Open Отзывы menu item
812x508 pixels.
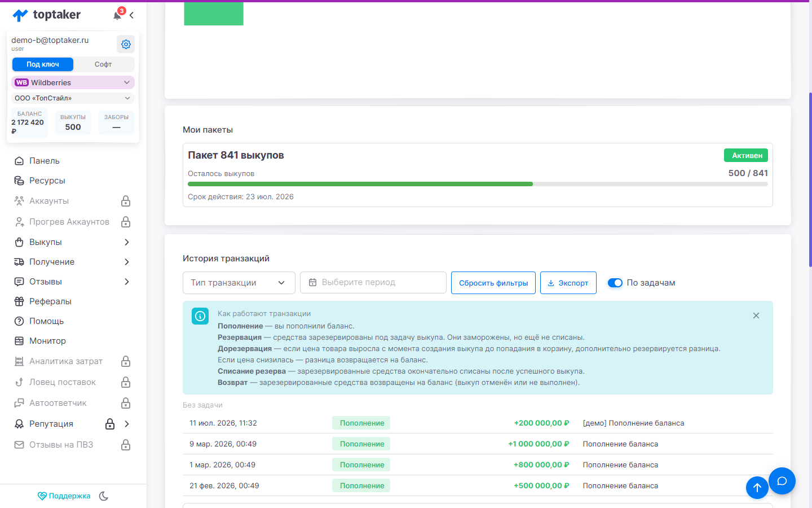tap(46, 282)
